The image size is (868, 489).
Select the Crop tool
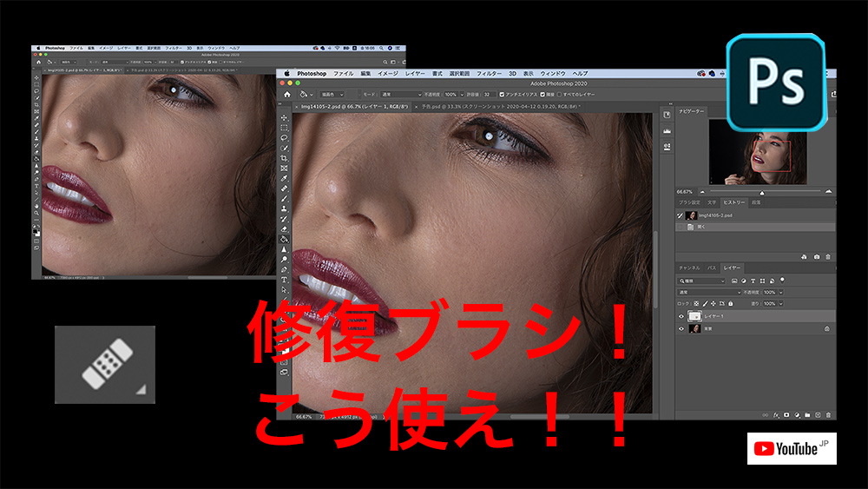click(284, 158)
